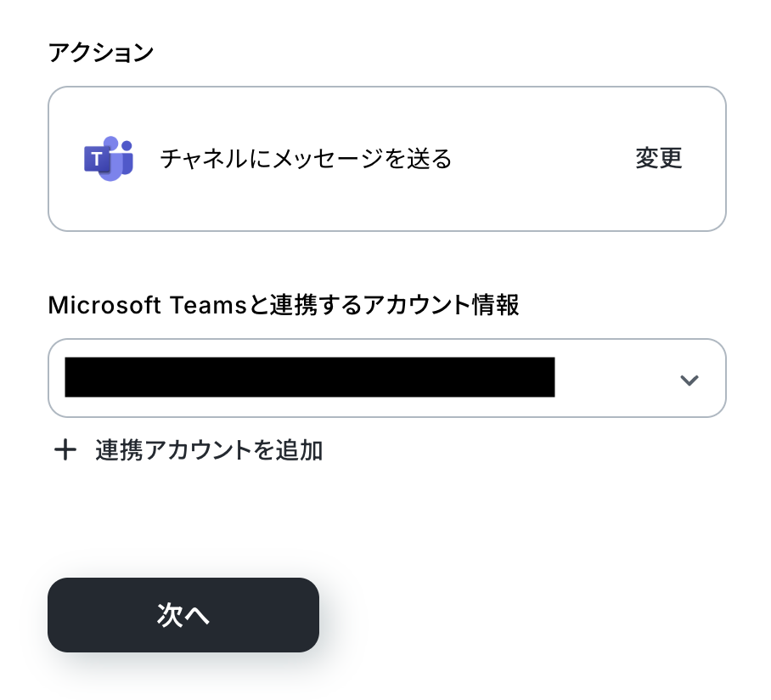Click the Microsoft Teams logo icon
Image resolution: width=771 pixels, height=700 pixels.
tap(109, 158)
